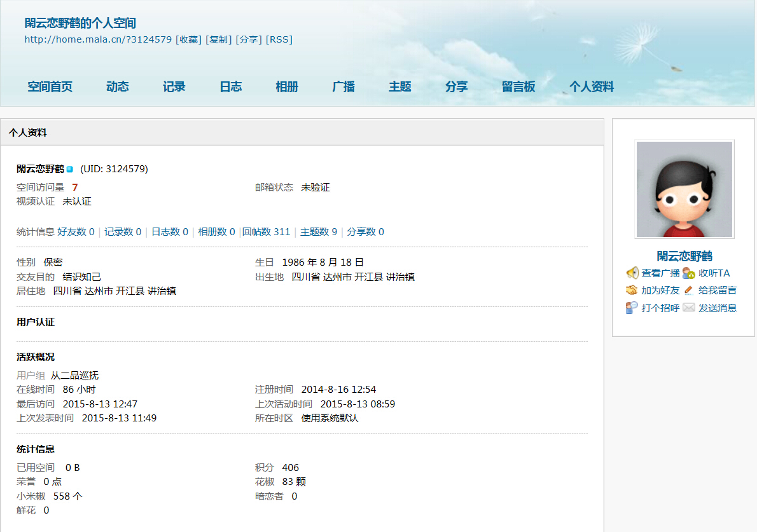Click the 从二品巡抚 user group link
The width and height of the screenshot is (757, 532).
[75, 376]
